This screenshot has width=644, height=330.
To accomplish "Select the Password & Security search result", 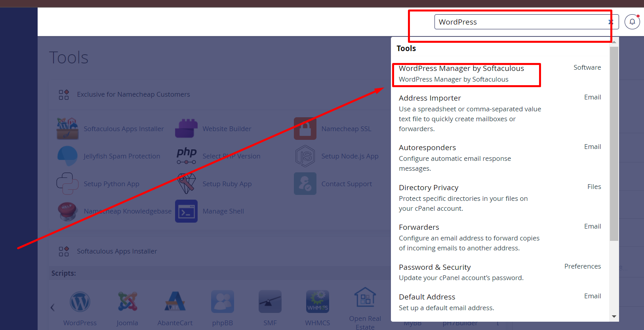I will tap(500, 272).
